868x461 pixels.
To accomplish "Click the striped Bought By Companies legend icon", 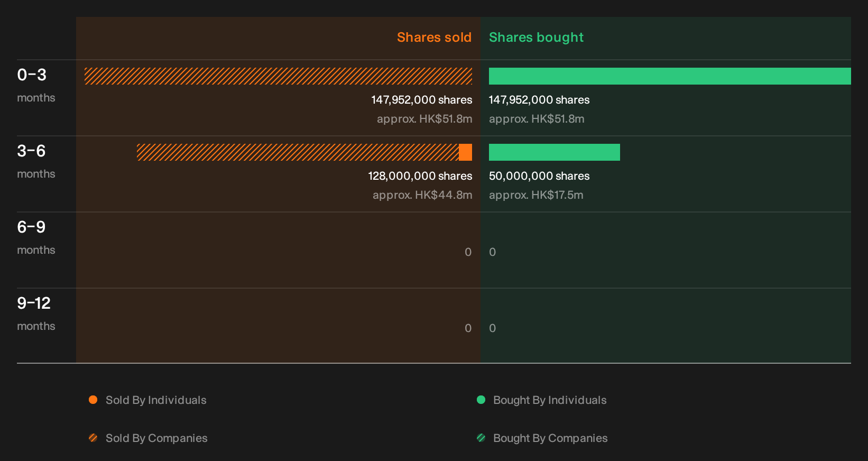I will click(481, 438).
